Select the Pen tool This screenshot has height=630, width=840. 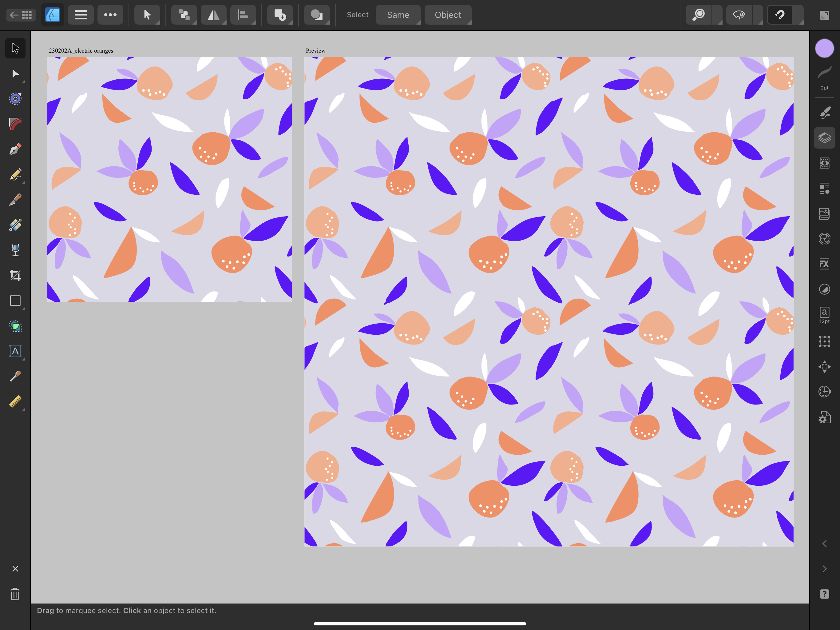click(x=15, y=149)
